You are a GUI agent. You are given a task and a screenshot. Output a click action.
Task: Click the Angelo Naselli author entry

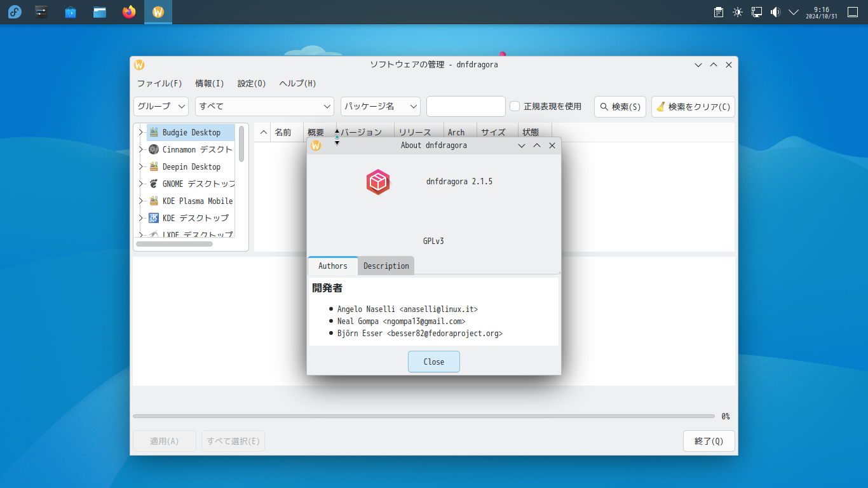[x=407, y=309]
